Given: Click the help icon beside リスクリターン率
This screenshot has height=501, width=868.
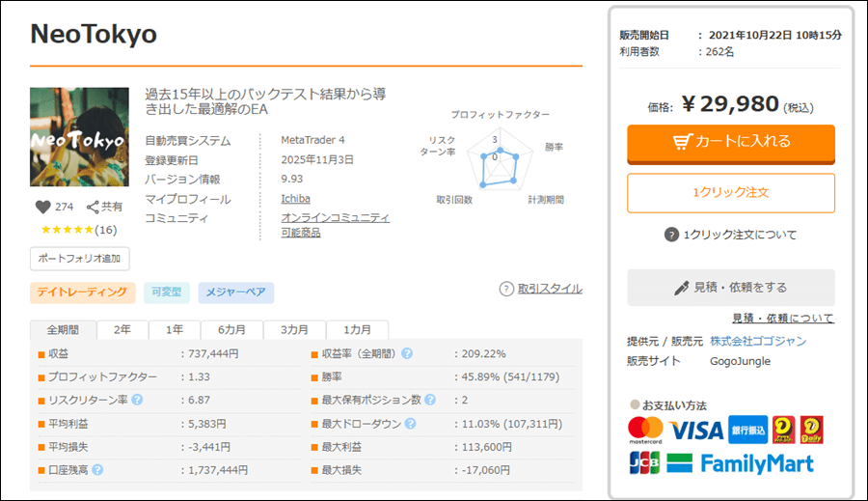Looking at the screenshot, I should click(137, 400).
